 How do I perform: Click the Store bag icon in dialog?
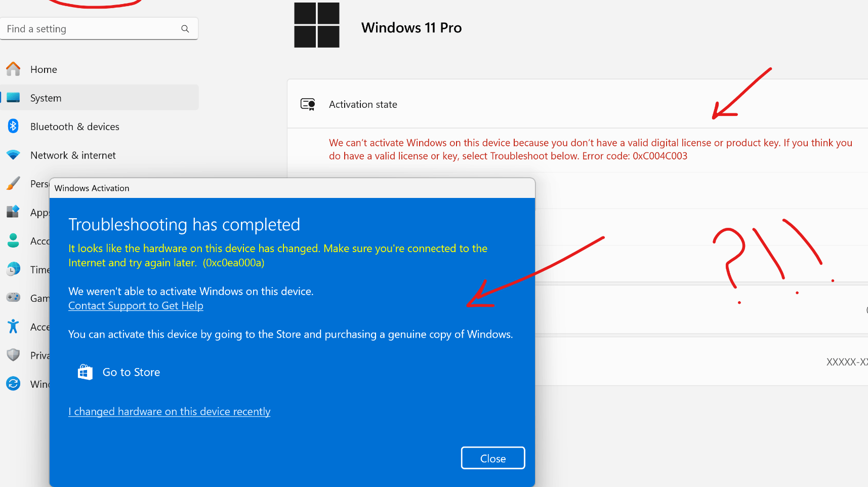[85, 372]
